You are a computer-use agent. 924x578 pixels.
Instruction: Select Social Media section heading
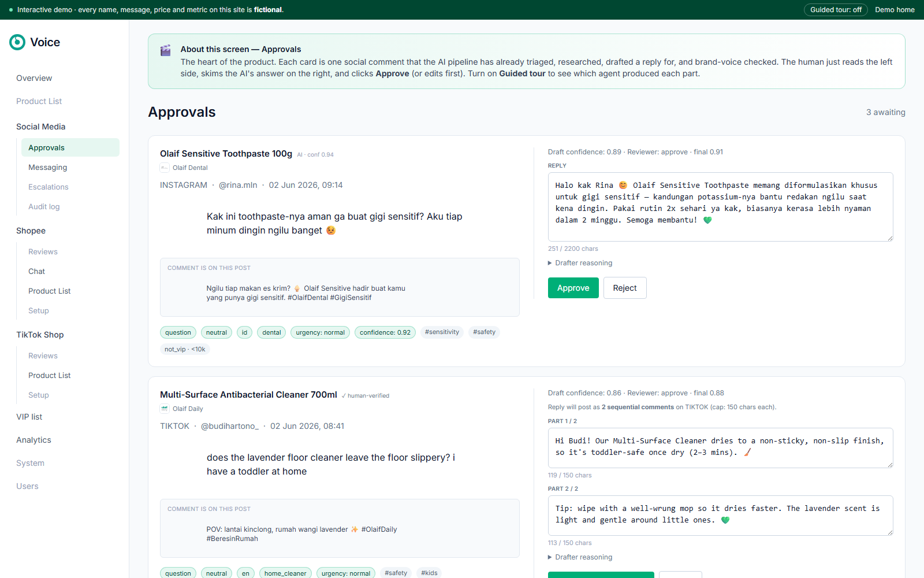40,127
